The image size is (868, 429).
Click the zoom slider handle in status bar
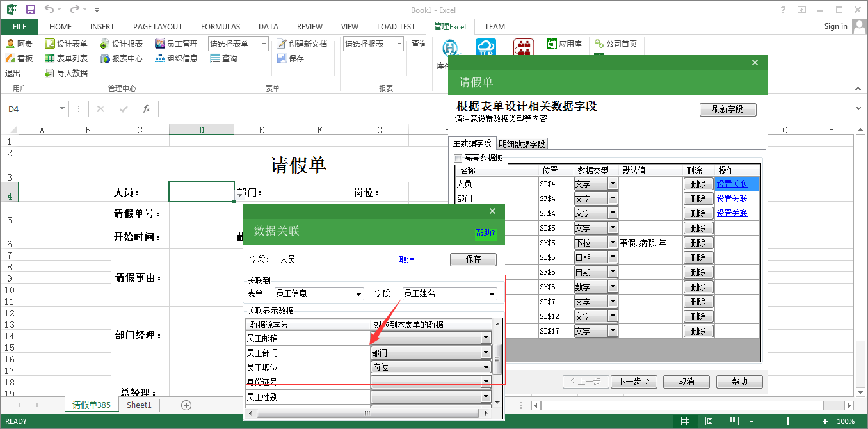(x=788, y=421)
